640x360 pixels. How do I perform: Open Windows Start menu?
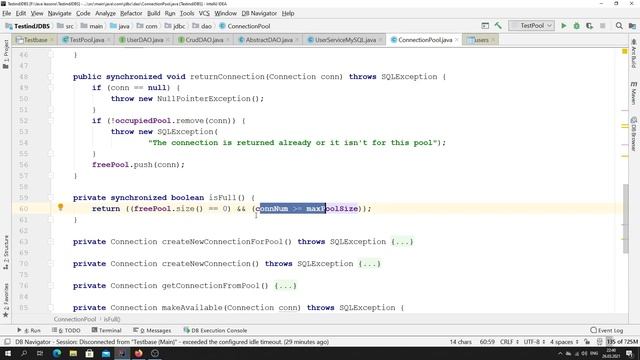point(8,353)
